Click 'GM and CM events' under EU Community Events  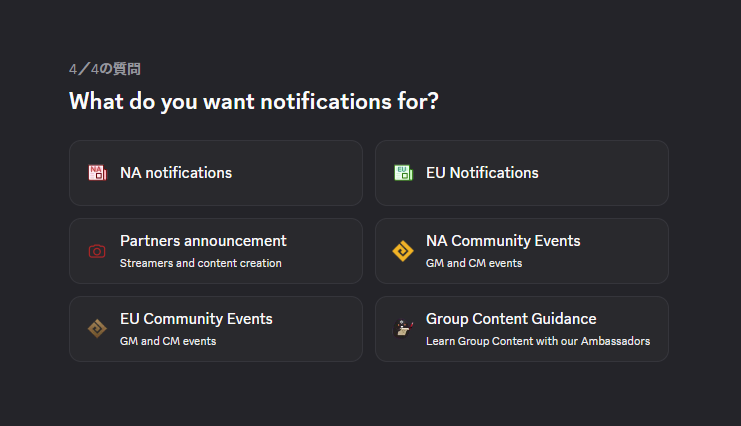coord(168,341)
